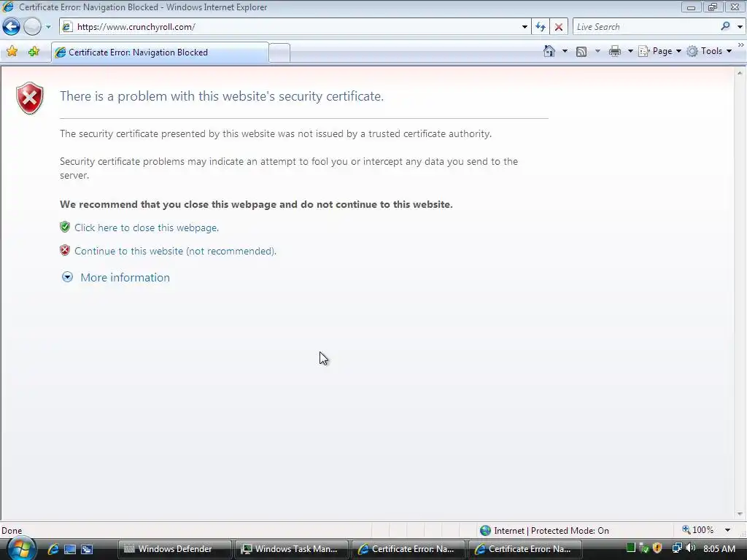This screenshot has width=747, height=560.
Task: Open the Windows Start orb
Action: pyautogui.click(x=20, y=548)
